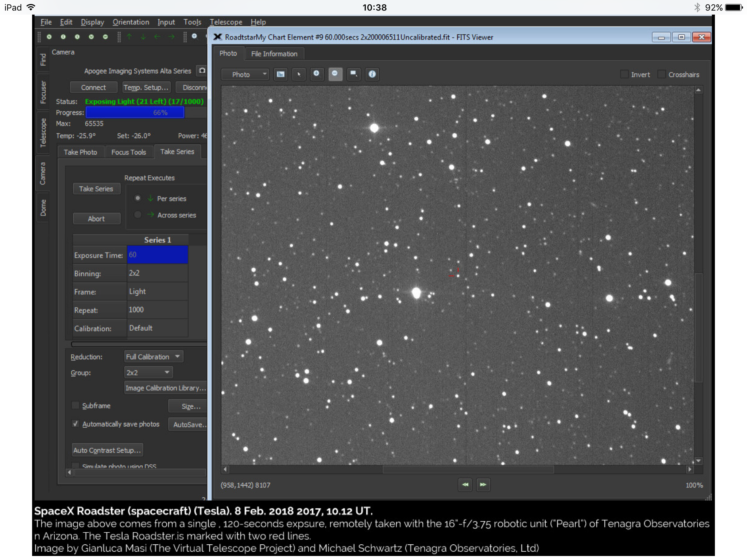Image resolution: width=747 pixels, height=560 pixels.
Task: Open the Orientation menu
Action: click(x=131, y=22)
